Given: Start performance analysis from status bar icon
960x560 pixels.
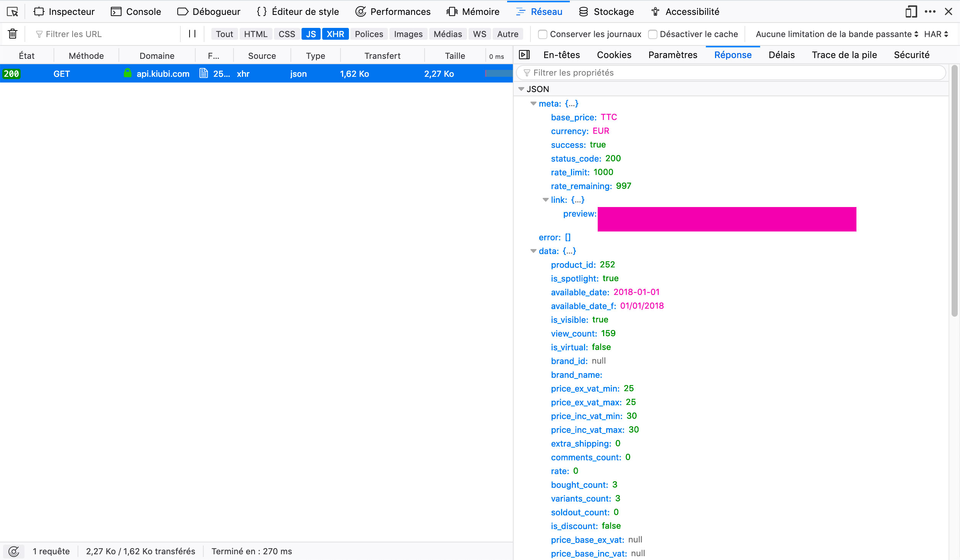Looking at the screenshot, I should coord(14,551).
